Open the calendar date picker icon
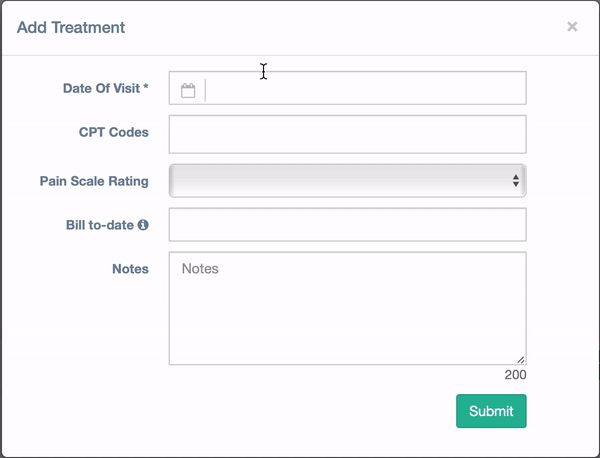Screen dimensions: 600x458 188,90
